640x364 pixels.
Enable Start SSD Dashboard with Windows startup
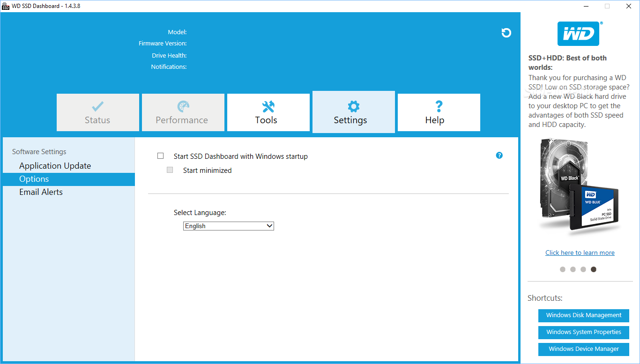coord(161,156)
